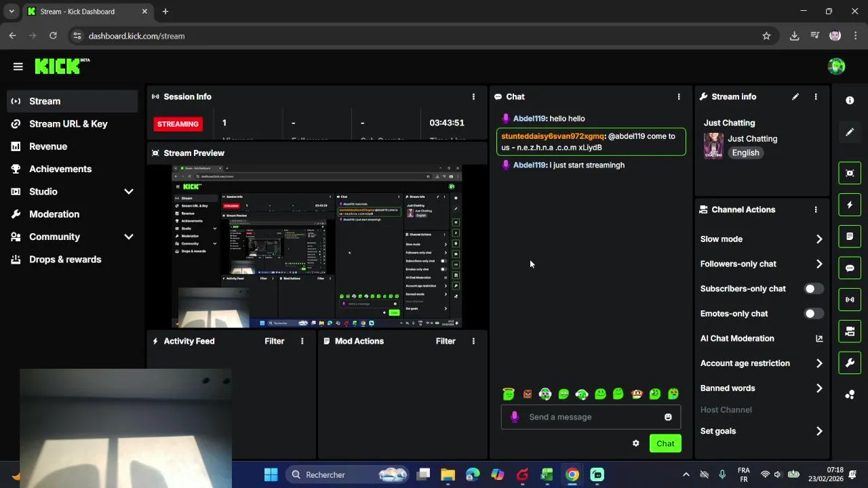
Task: Click the pencil icon in right sidebar
Action: pos(850,132)
